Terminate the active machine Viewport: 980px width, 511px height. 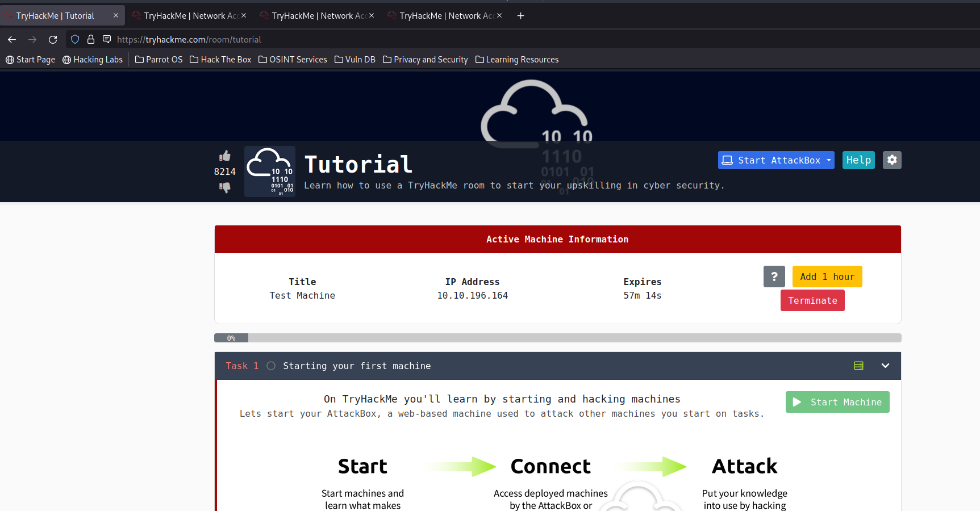812,300
